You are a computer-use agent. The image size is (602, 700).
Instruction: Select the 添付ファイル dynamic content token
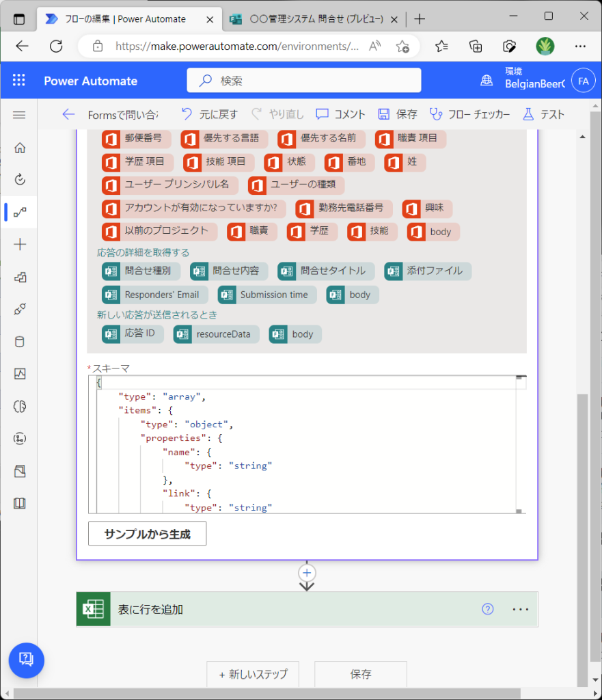pos(428,271)
